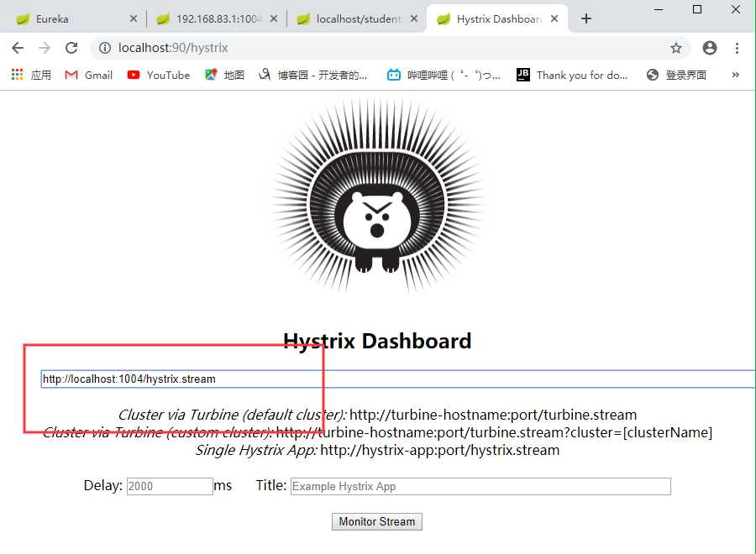The height and width of the screenshot is (554, 756).
Task: Open Chrome's three-dot menu
Action: pyautogui.click(x=737, y=48)
